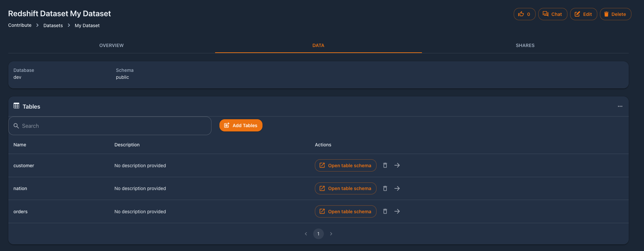Screen dimensions: 644x251
Task: Click the Schema value public
Action: coord(122,77)
